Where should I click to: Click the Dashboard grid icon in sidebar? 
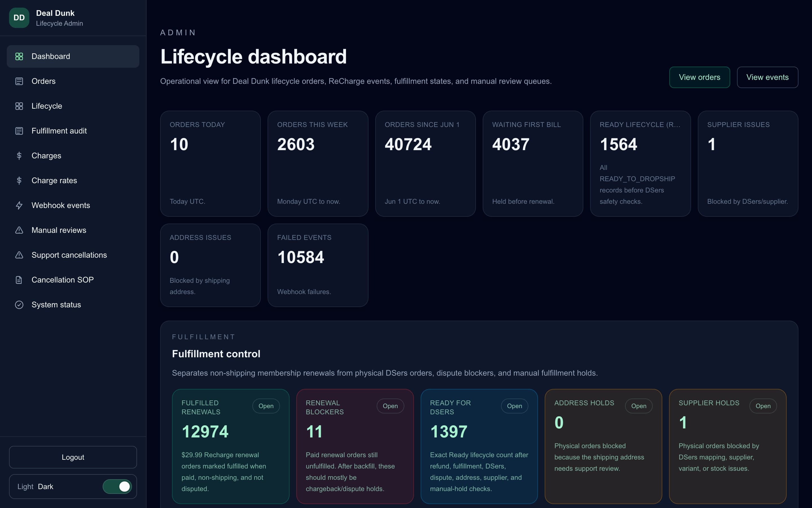coord(19,56)
